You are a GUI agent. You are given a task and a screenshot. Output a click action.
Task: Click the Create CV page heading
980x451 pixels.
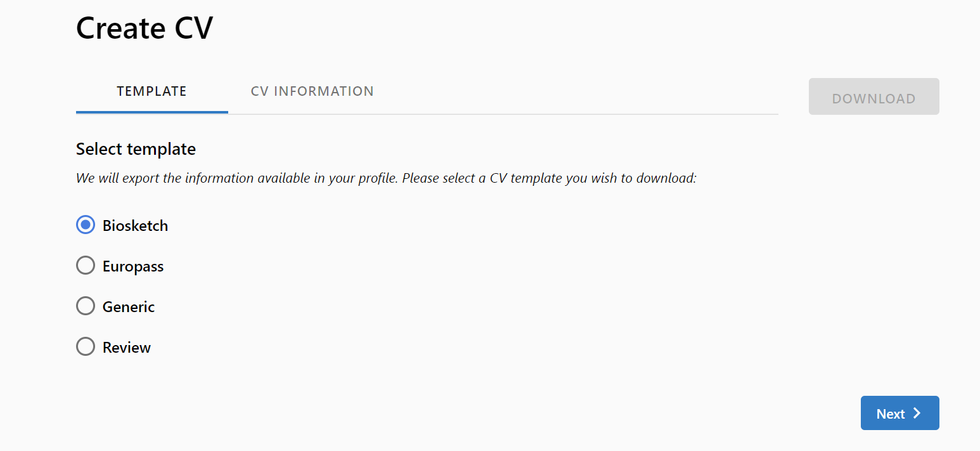point(145,28)
